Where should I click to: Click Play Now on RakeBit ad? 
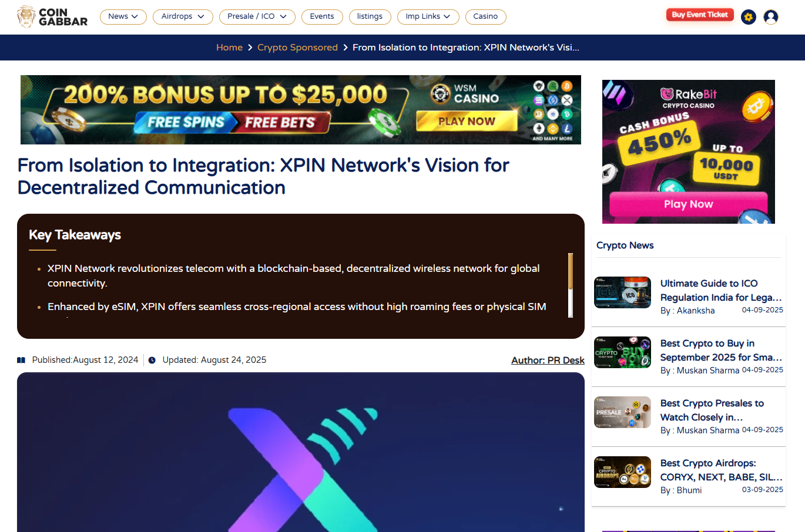(688, 204)
